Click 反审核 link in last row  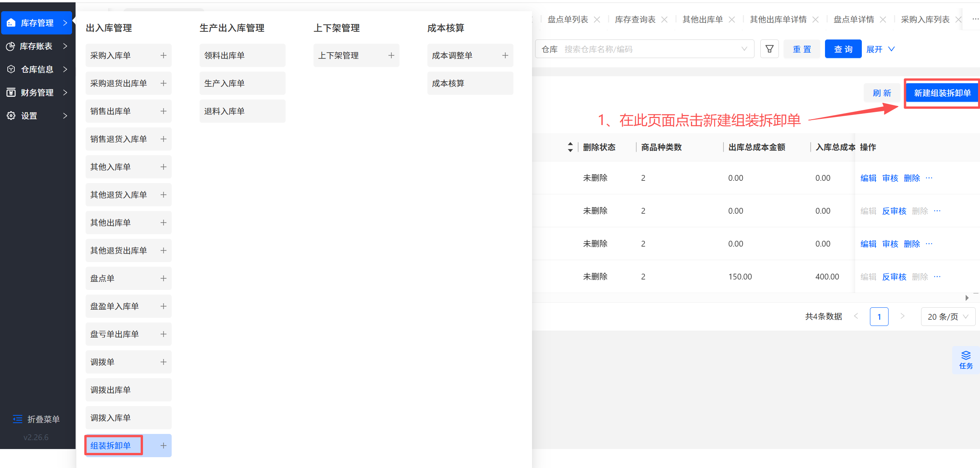click(894, 277)
